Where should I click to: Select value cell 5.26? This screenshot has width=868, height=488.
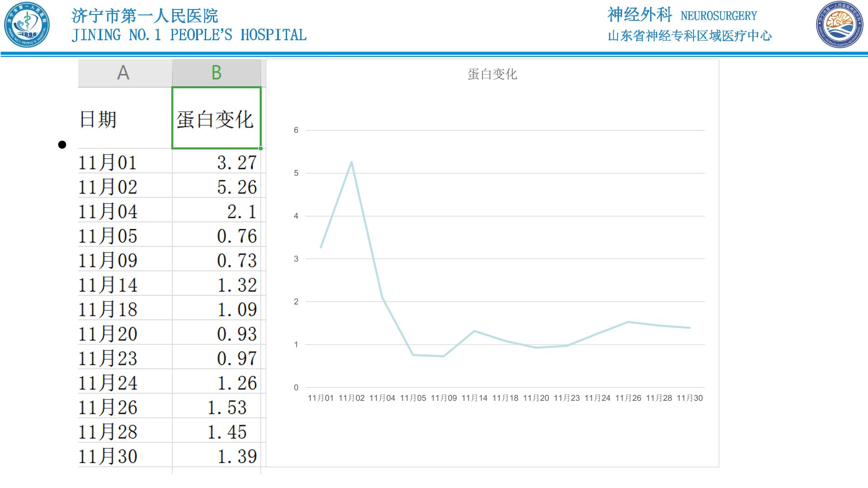(217, 186)
